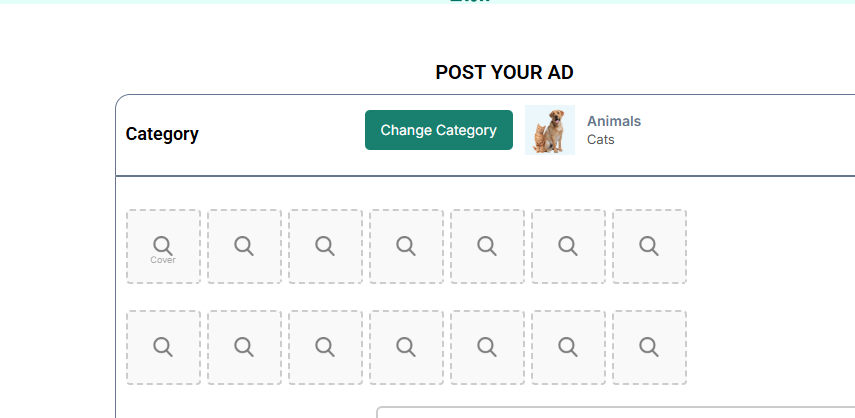Open the second upload slot in bottom row

[x=244, y=347]
